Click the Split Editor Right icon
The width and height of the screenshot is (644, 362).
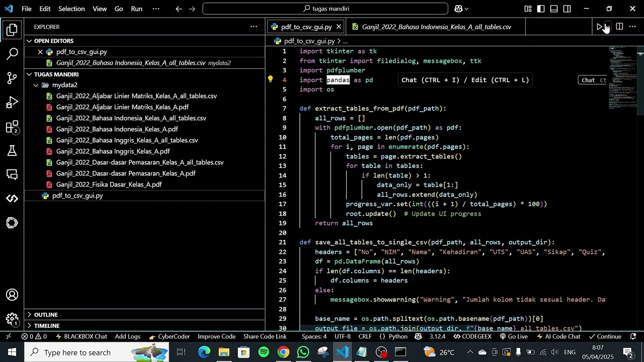619,27
